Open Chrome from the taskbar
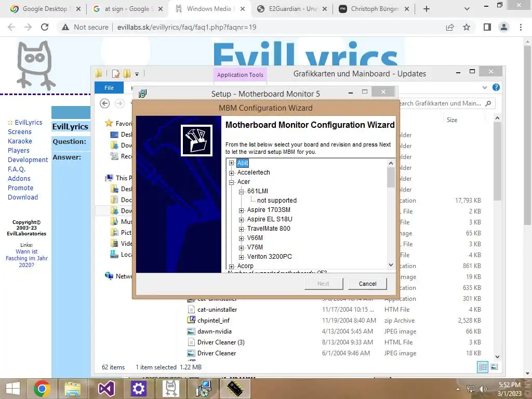Screen dimensions: 532x399 coord(42,389)
